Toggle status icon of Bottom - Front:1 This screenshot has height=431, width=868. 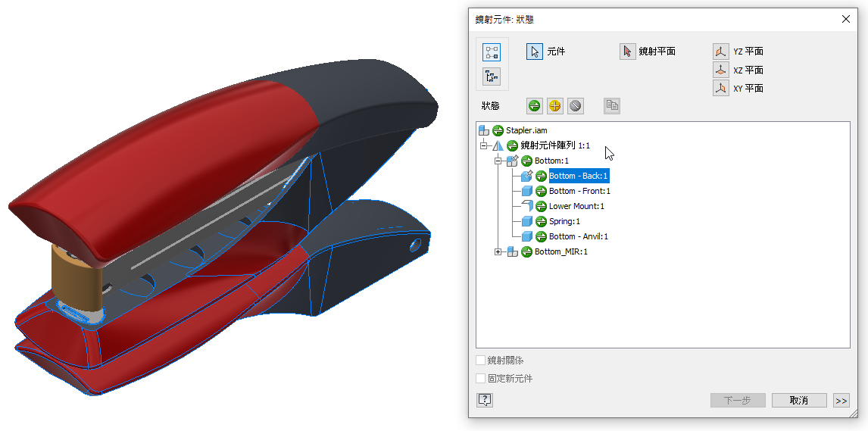[x=541, y=191]
